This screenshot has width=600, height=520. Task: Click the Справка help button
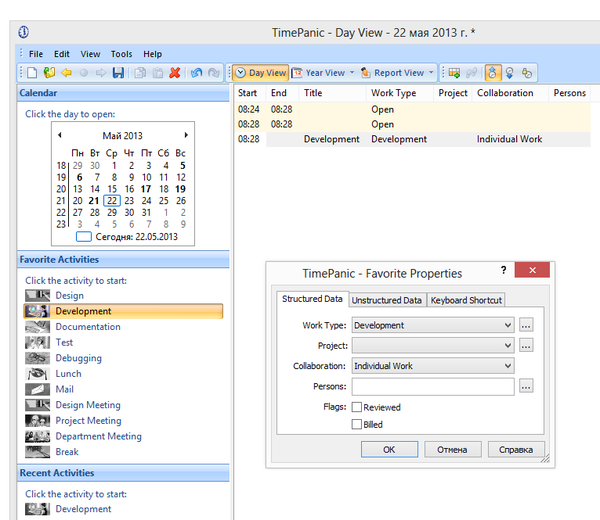pyautogui.click(x=516, y=450)
